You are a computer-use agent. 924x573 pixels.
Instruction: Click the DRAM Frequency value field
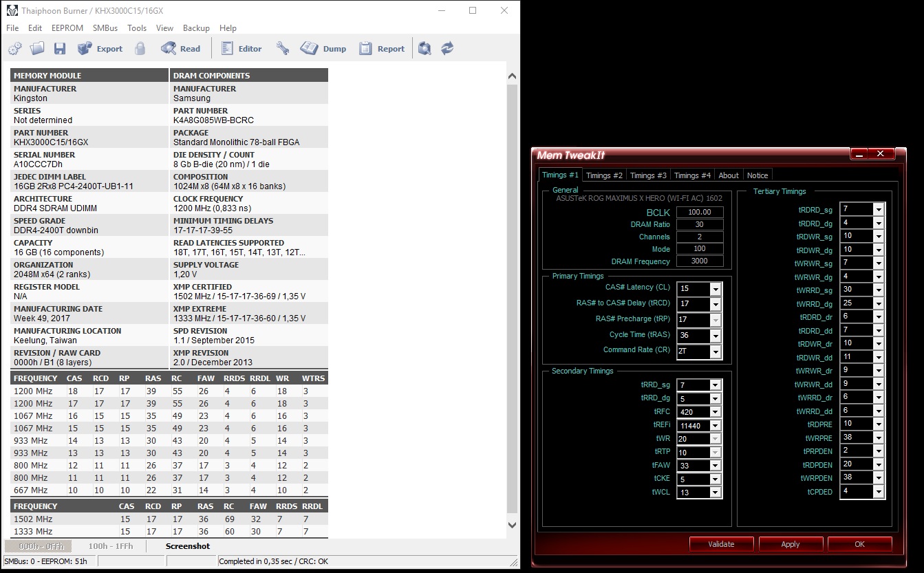(x=700, y=261)
